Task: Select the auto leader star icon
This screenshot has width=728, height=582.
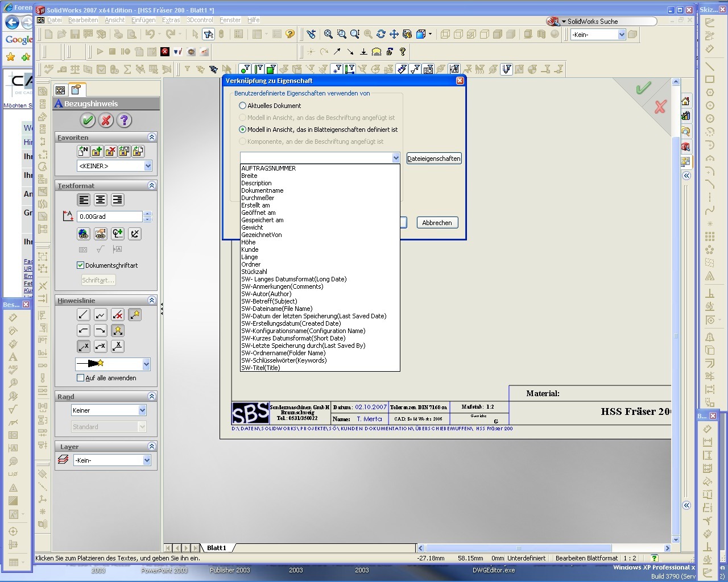Action: [x=134, y=314]
